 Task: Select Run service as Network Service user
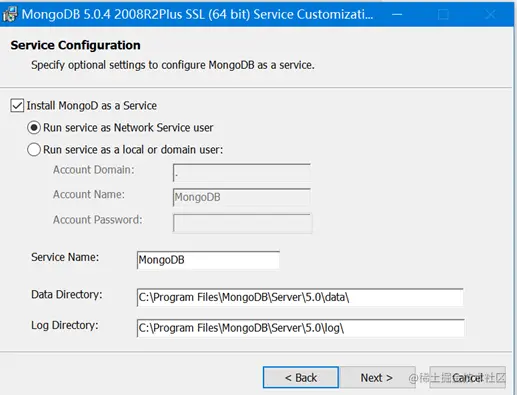[34, 128]
